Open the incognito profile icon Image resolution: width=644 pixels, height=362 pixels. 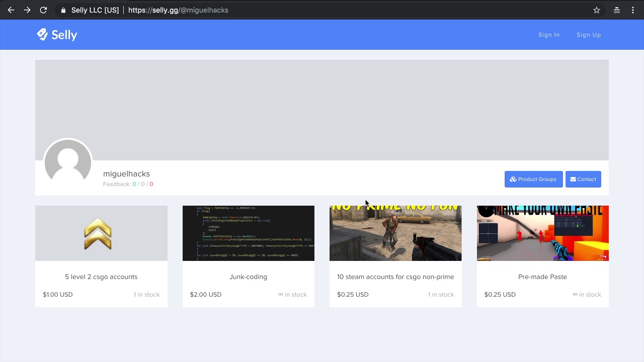(617, 10)
